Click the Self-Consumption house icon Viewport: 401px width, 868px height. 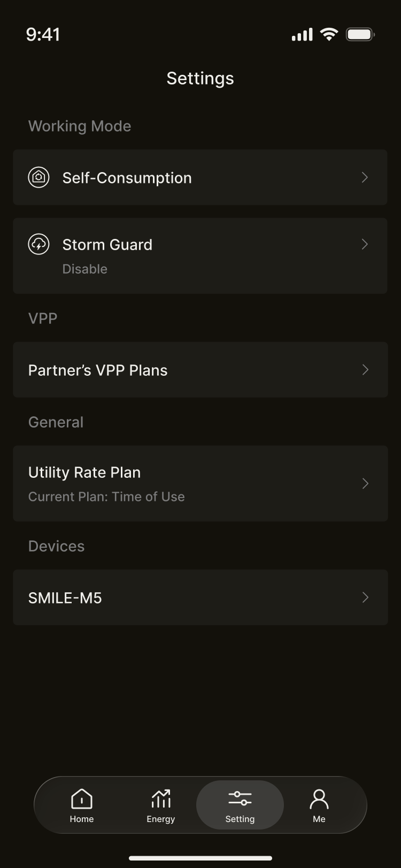click(x=38, y=177)
